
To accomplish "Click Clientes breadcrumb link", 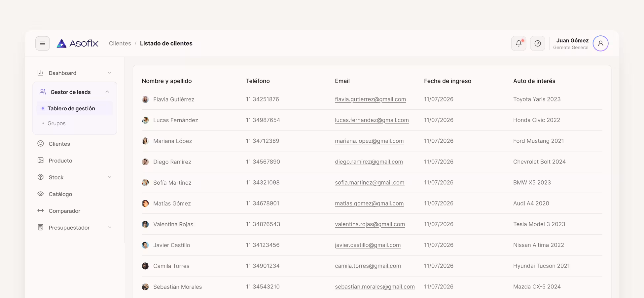I will tap(120, 43).
